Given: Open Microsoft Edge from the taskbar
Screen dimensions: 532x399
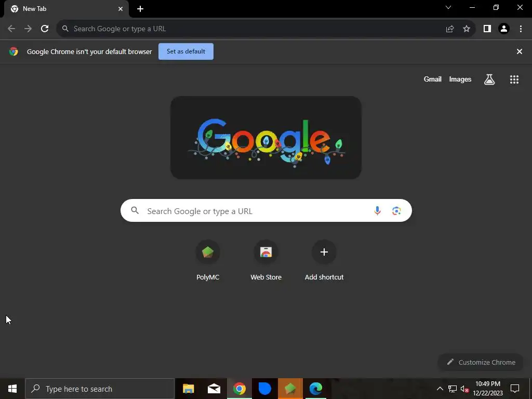Looking at the screenshot, I should pyautogui.click(x=315, y=389).
